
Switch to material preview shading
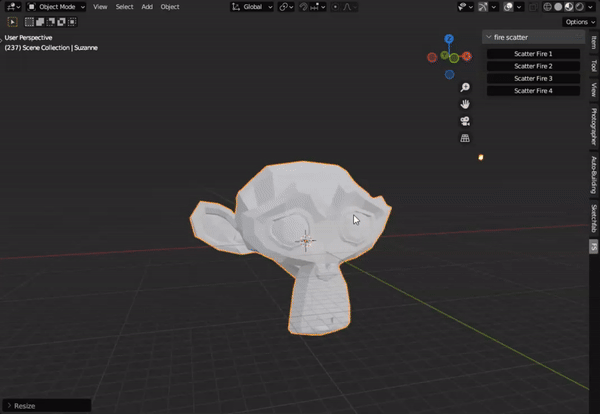[569, 7]
